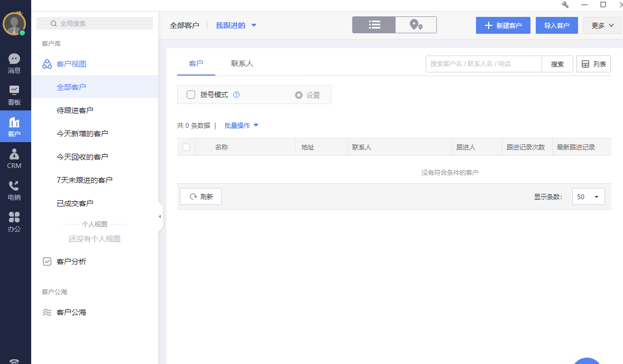The width and height of the screenshot is (623, 364).
Task: 勾选表头全选复选框
Action: pos(186,147)
